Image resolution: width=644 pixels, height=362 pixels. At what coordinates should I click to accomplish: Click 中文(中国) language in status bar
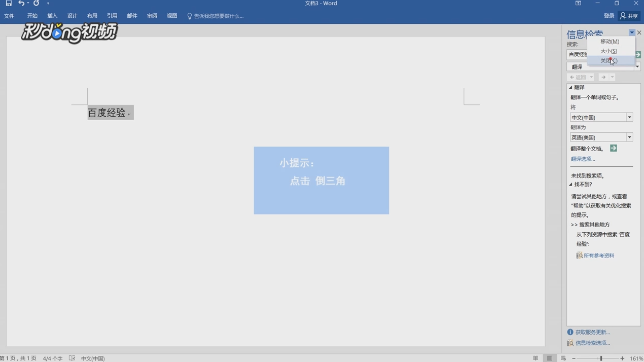[x=93, y=358]
